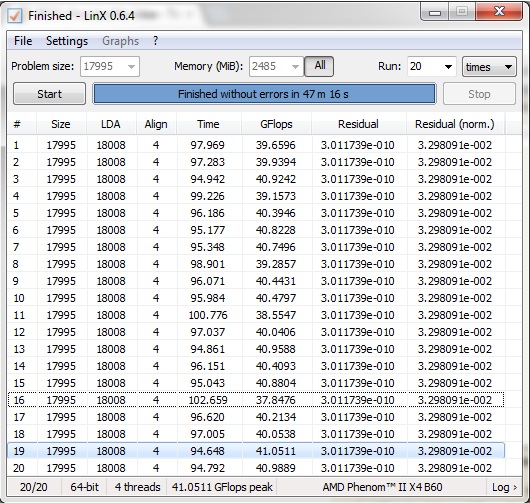Select row 16 with 102.659 time
Viewport: 530px width, 503px height.
click(256, 400)
